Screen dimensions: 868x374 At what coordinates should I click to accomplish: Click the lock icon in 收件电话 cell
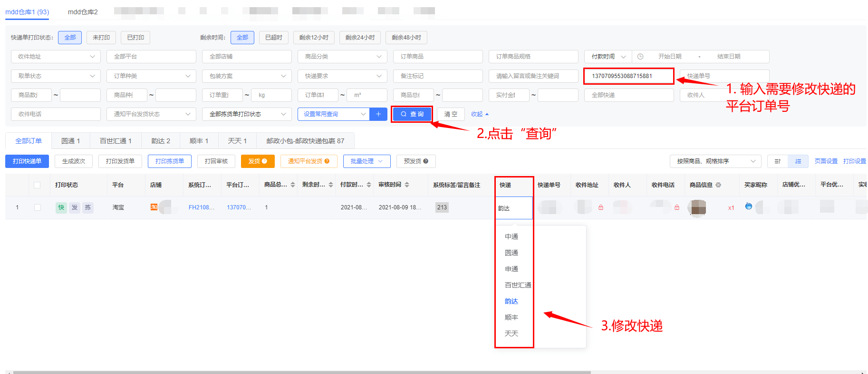coord(677,207)
